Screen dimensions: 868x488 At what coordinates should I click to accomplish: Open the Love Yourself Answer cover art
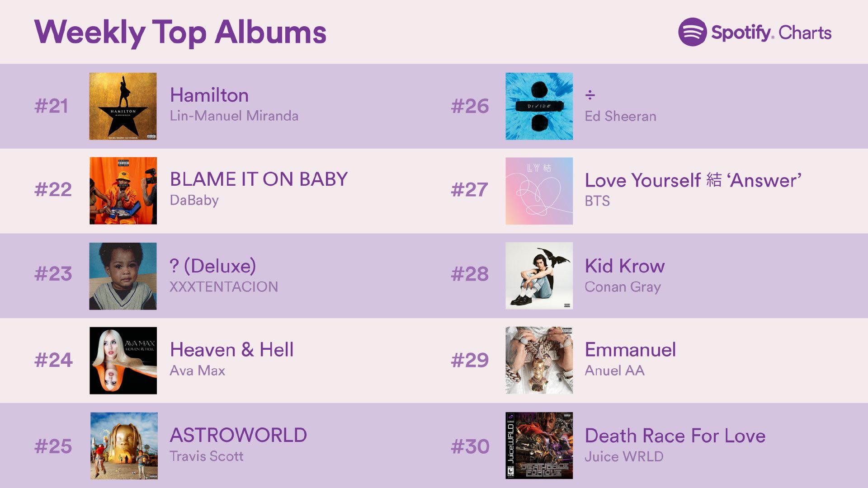coord(539,191)
